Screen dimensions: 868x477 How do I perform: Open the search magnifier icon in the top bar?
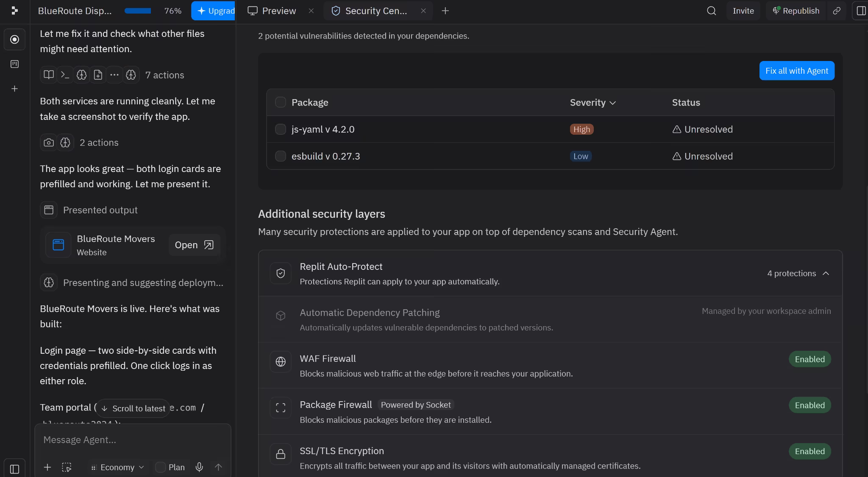712,11
